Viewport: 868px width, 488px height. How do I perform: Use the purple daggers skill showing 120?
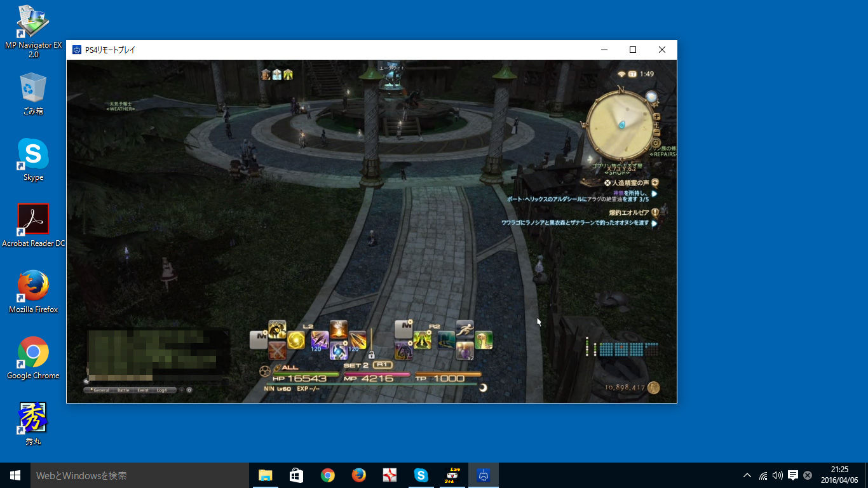tap(320, 340)
